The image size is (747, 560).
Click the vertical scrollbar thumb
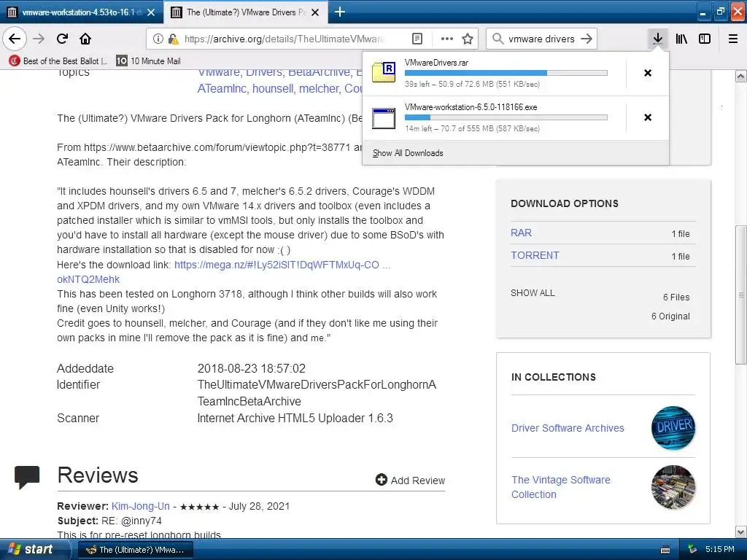tap(741, 295)
